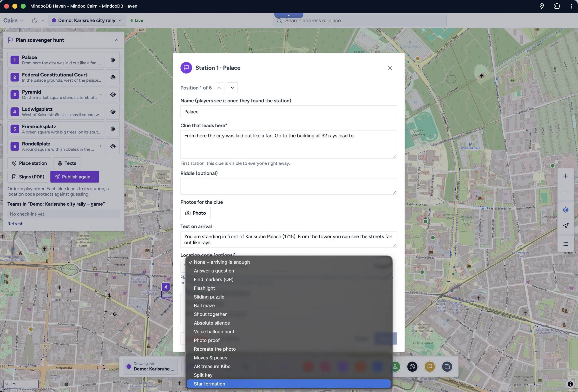Select the note document tool in bottom toolbar

click(x=447, y=366)
